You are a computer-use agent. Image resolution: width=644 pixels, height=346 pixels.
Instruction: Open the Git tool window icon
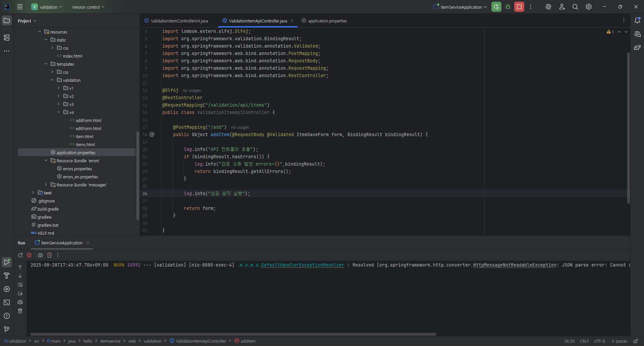point(7,329)
